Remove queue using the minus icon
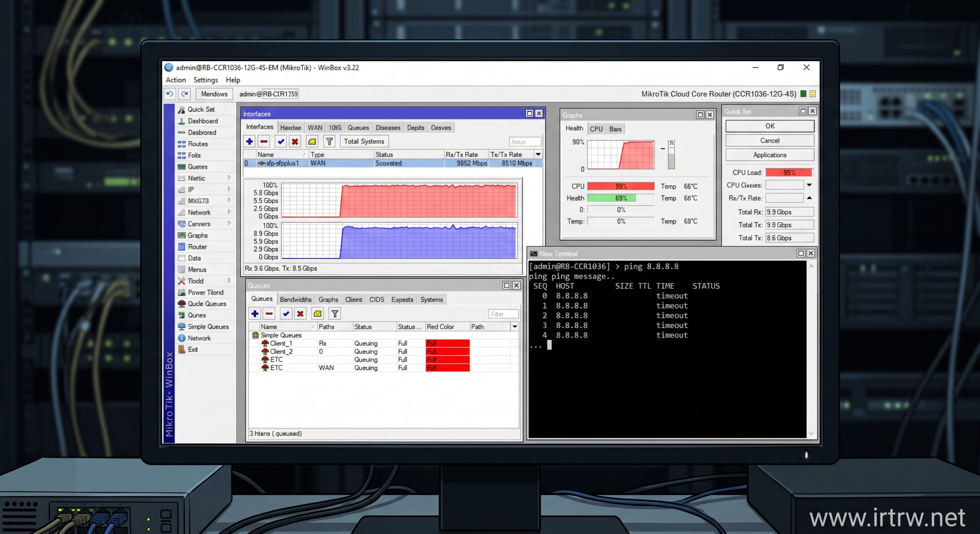 269,314
